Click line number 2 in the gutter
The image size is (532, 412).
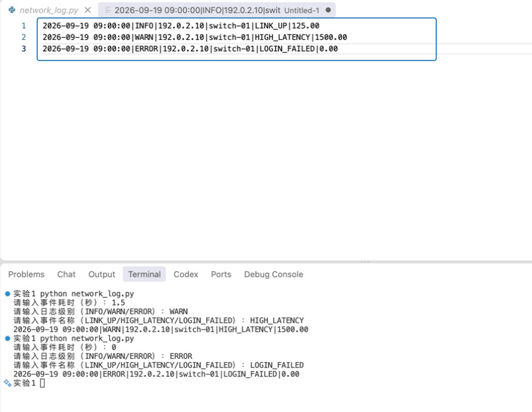(24, 37)
